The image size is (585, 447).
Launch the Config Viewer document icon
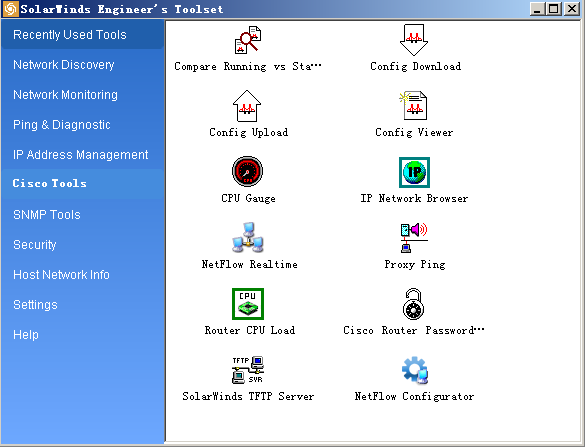[413, 106]
